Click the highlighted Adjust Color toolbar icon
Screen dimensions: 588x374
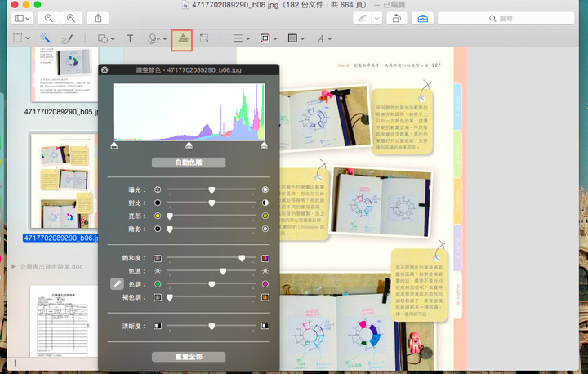pos(182,38)
